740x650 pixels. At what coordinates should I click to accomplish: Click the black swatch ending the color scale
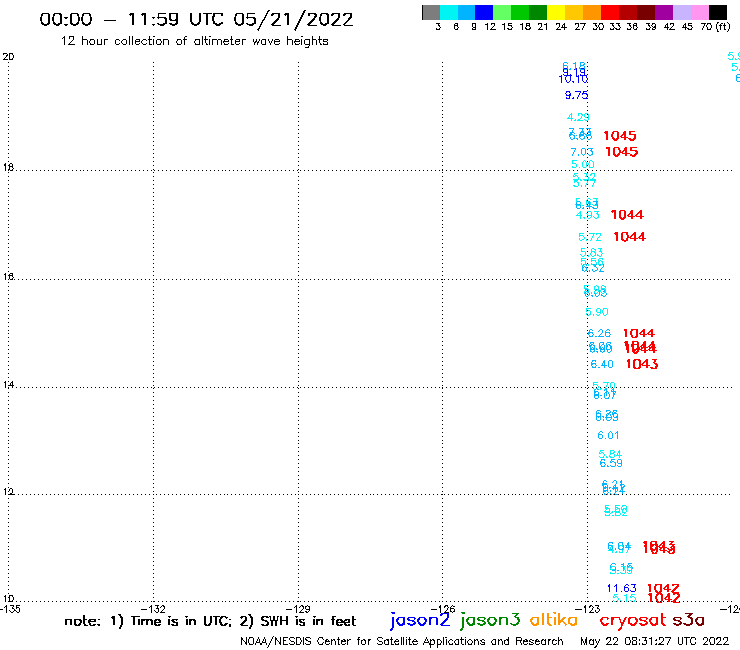tap(718, 12)
